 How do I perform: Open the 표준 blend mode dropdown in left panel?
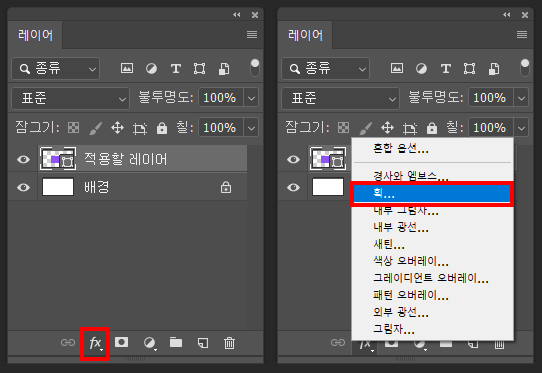tap(71, 99)
